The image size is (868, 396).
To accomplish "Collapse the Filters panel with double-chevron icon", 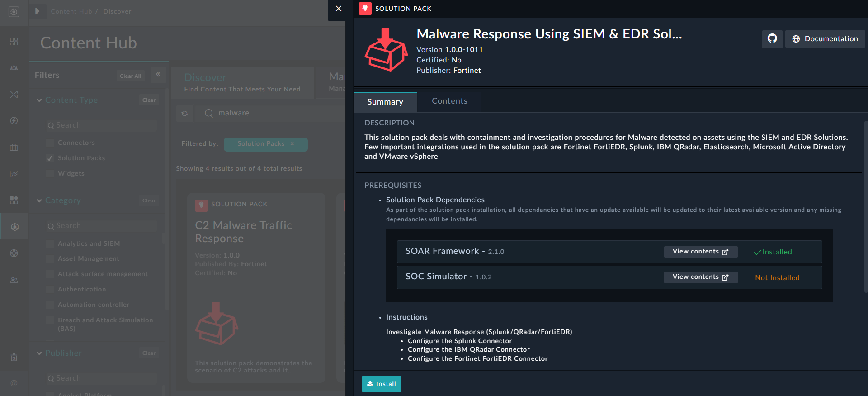I will [x=158, y=75].
